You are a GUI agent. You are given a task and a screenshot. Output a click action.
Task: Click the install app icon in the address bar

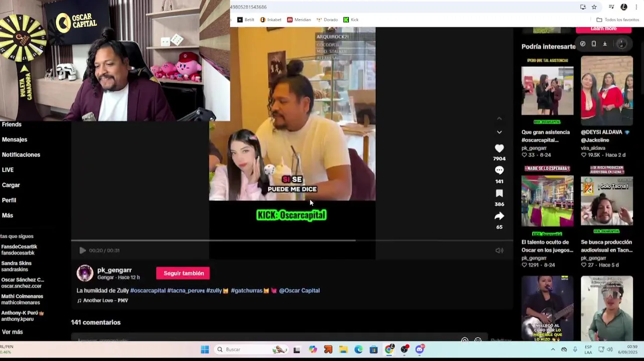pos(583,7)
